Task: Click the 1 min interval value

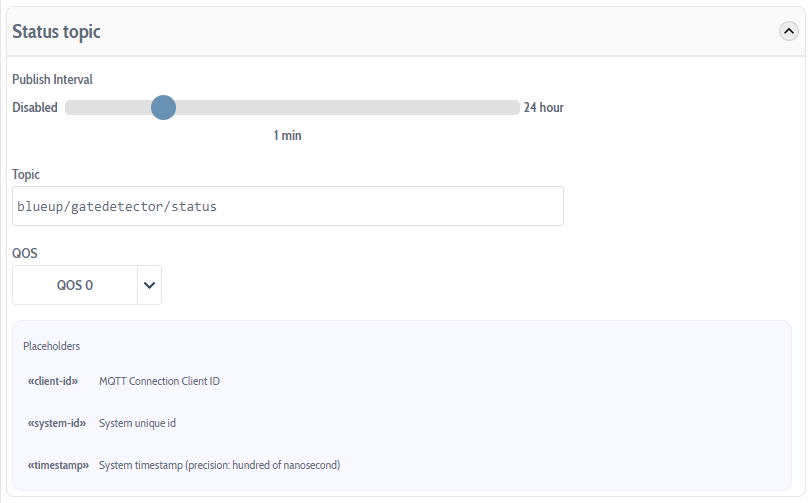Action: pos(287,135)
